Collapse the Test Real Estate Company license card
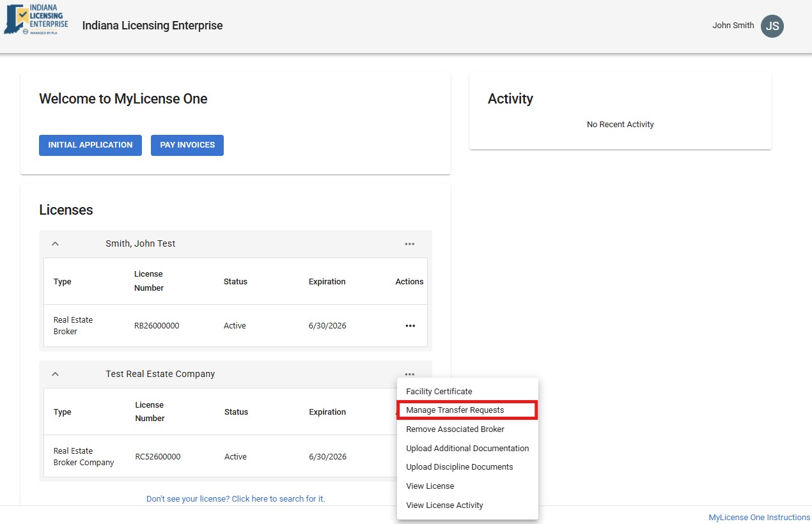The image size is (812, 524). pyautogui.click(x=55, y=374)
